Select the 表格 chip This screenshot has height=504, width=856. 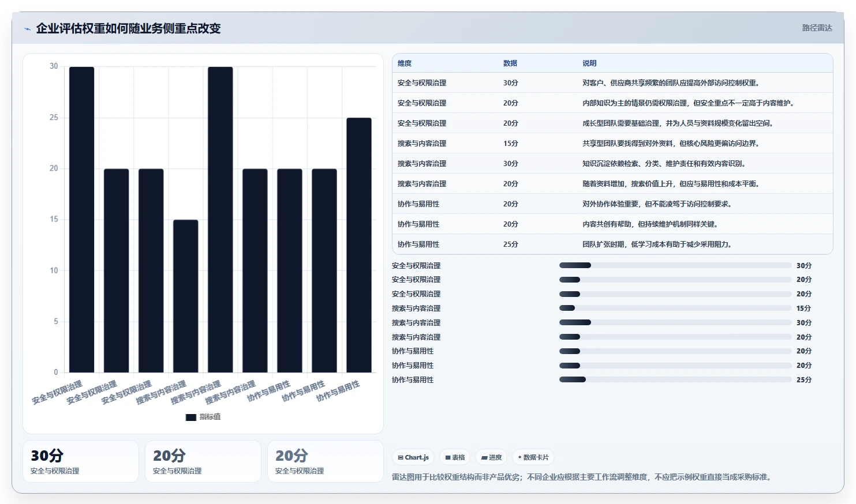pyautogui.click(x=455, y=457)
